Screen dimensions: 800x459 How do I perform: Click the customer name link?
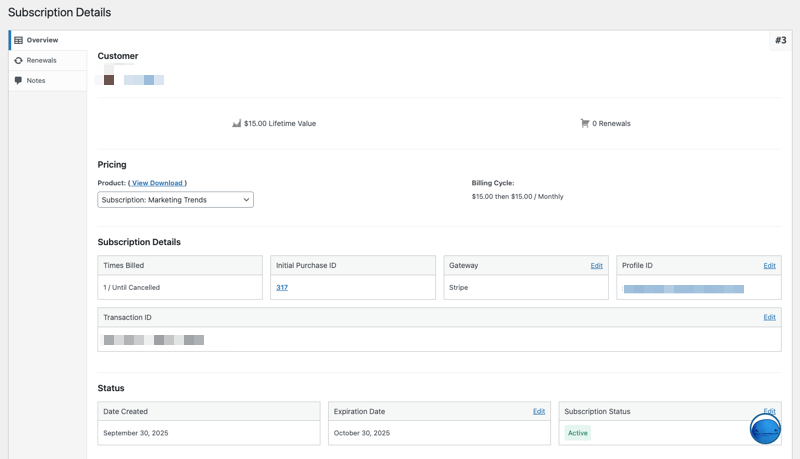(144, 80)
